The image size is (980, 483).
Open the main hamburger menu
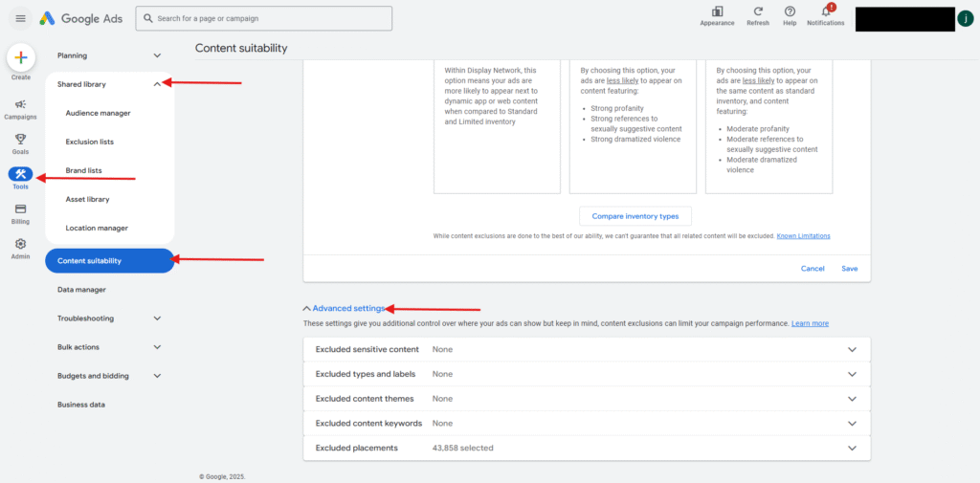click(x=21, y=18)
